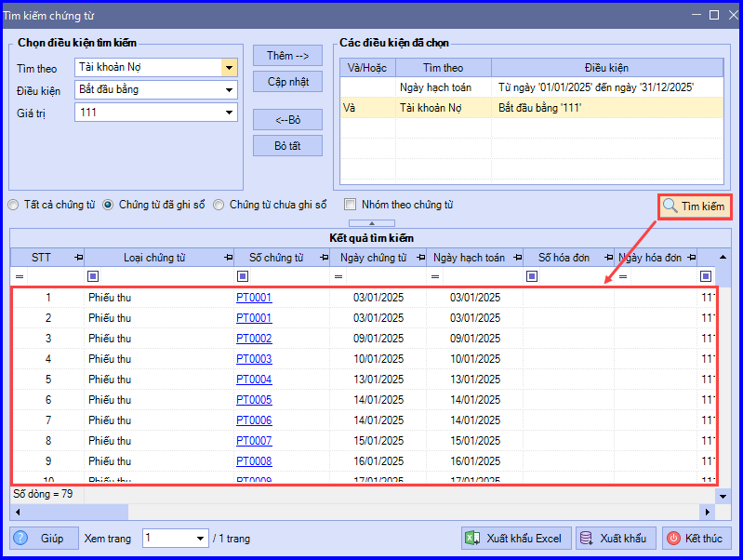This screenshot has width=743, height=560.
Task: Click the Tìm kiếm search button
Action: coord(695,207)
